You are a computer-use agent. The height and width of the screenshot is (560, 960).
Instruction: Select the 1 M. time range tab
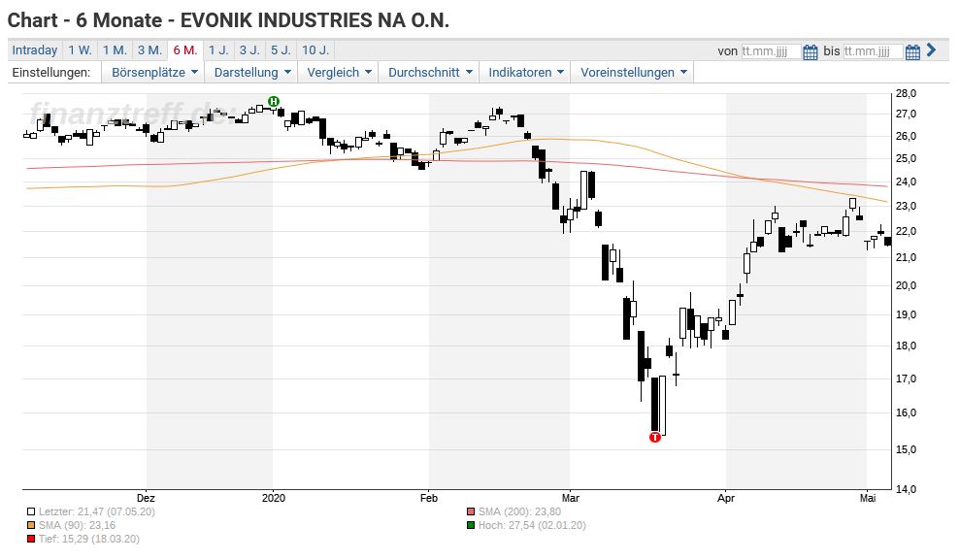(x=115, y=50)
